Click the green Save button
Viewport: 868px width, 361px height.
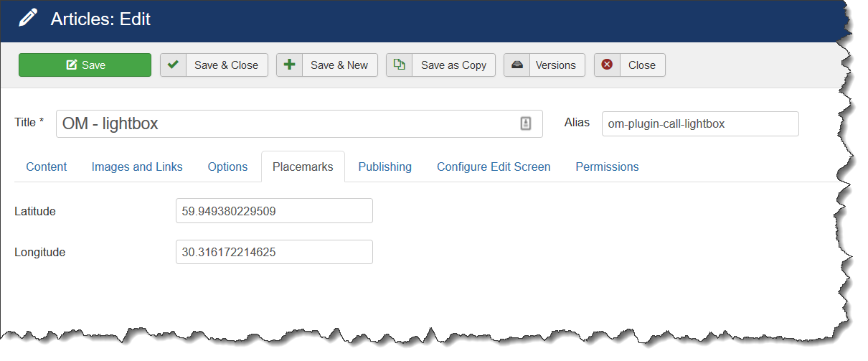click(85, 65)
